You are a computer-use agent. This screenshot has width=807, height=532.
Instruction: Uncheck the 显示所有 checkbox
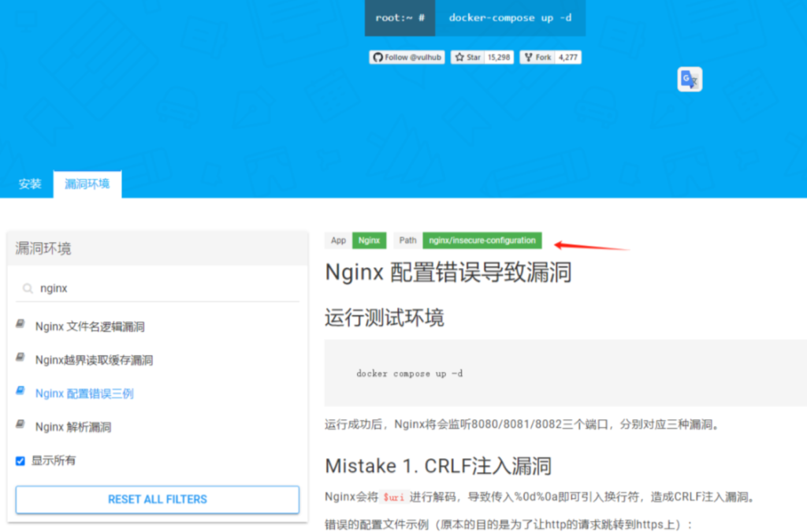[20, 460]
